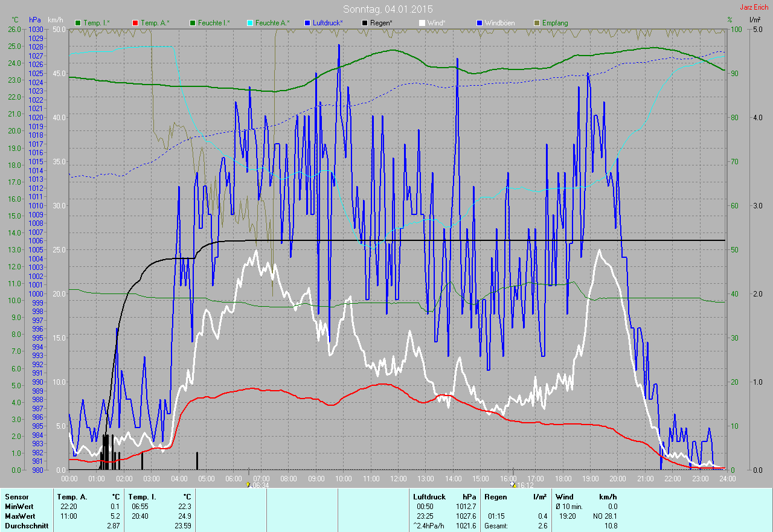
Task: Click the 'Luftdruck' header in the summary table
Action: click(x=429, y=497)
